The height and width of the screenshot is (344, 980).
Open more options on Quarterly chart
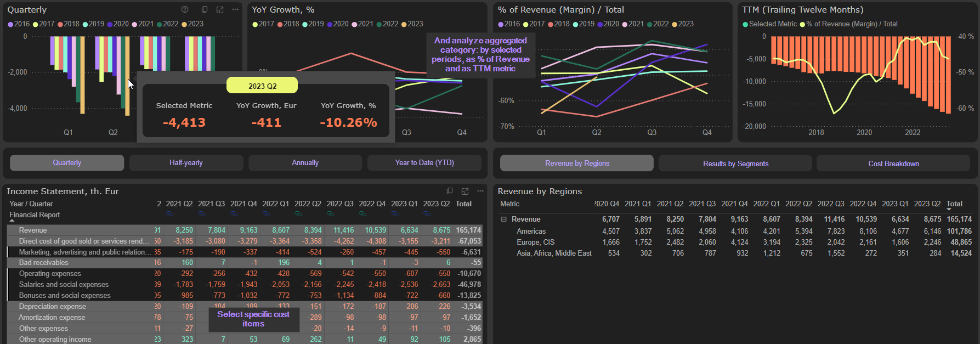tap(235, 9)
